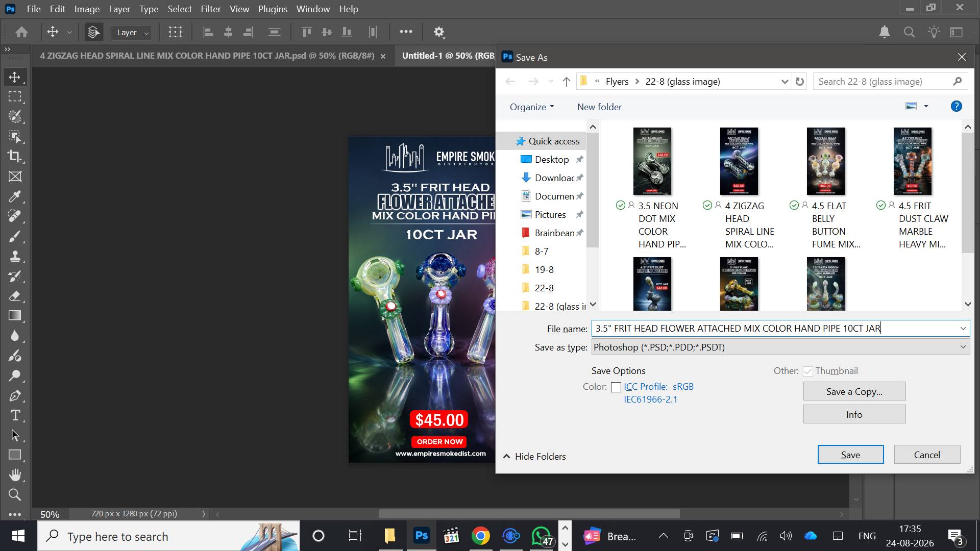Select the Eraser tool
This screenshot has width=980, height=551.
pyautogui.click(x=15, y=296)
